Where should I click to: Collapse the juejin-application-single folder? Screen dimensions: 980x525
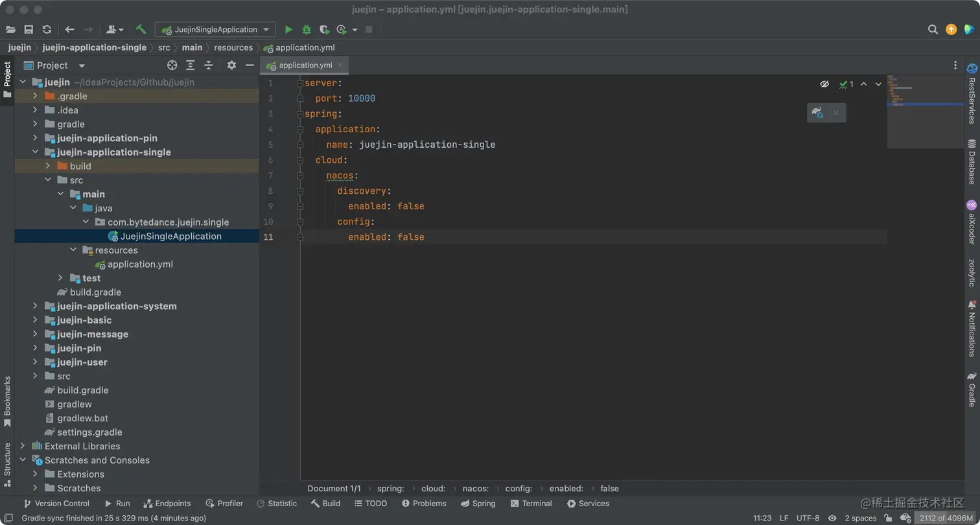35,152
